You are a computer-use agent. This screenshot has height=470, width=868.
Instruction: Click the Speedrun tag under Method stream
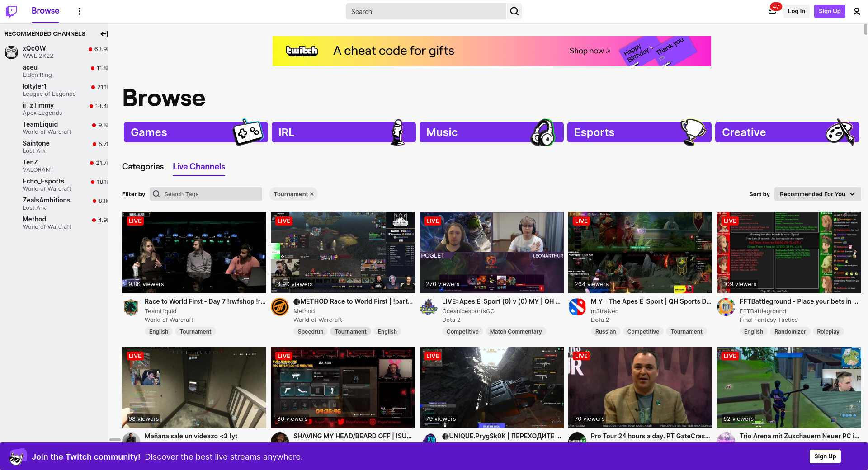310,332
